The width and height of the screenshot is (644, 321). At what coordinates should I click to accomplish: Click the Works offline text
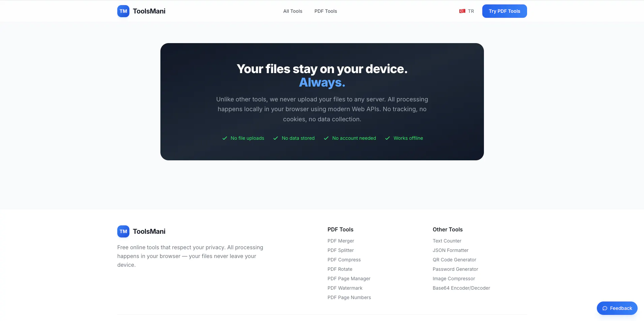click(x=408, y=138)
